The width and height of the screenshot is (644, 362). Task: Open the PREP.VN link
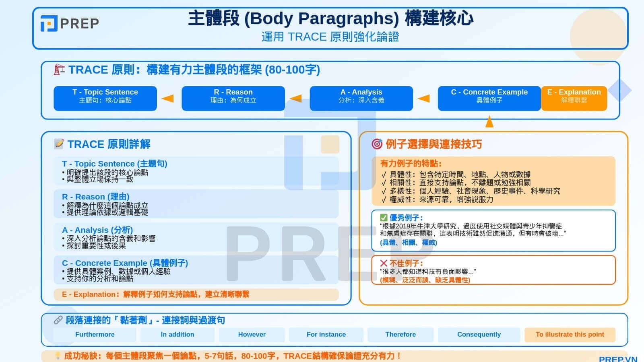point(618,358)
